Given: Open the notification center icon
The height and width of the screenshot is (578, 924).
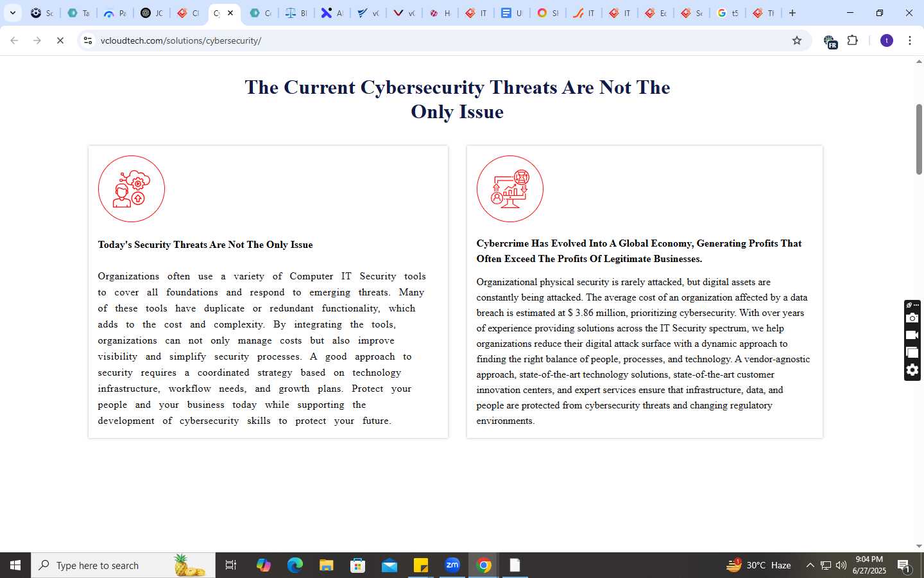Looking at the screenshot, I should (904, 566).
